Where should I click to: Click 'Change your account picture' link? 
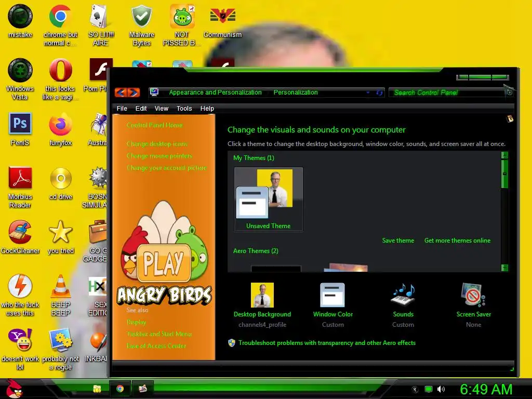coord(166,168)
